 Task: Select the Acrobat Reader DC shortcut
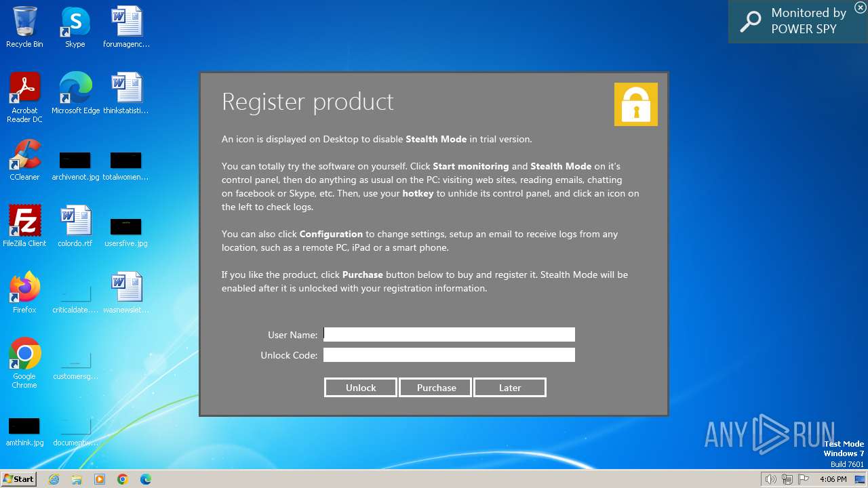pos(24,98)
